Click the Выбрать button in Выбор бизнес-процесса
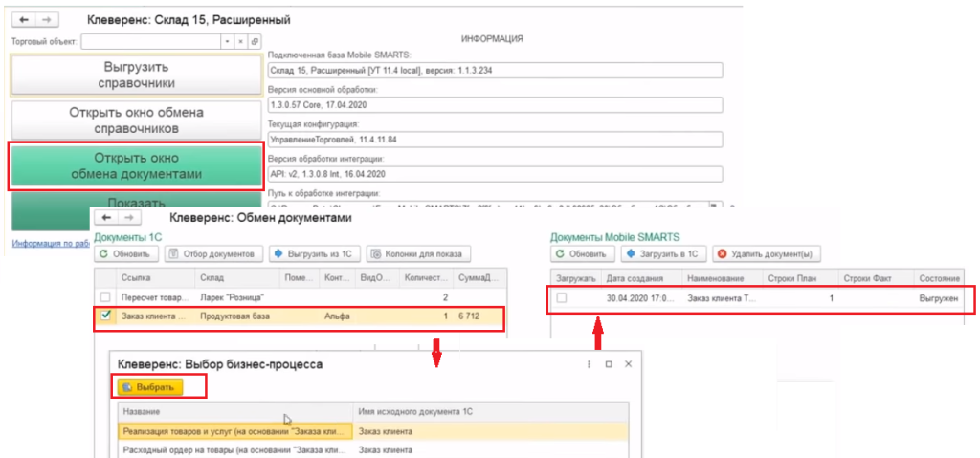Image resolution: width=980 pixels, height=458 pixels. (x=152, y=387)
